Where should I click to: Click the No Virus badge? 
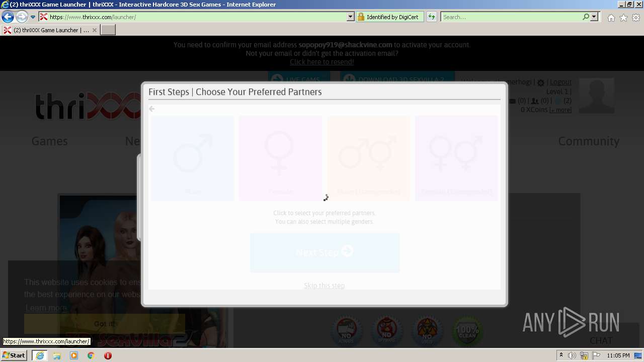pos(427,331)
